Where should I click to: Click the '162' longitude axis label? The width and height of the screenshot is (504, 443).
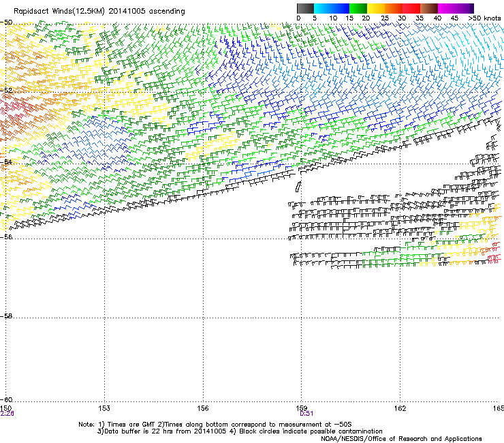click(400, 408)
